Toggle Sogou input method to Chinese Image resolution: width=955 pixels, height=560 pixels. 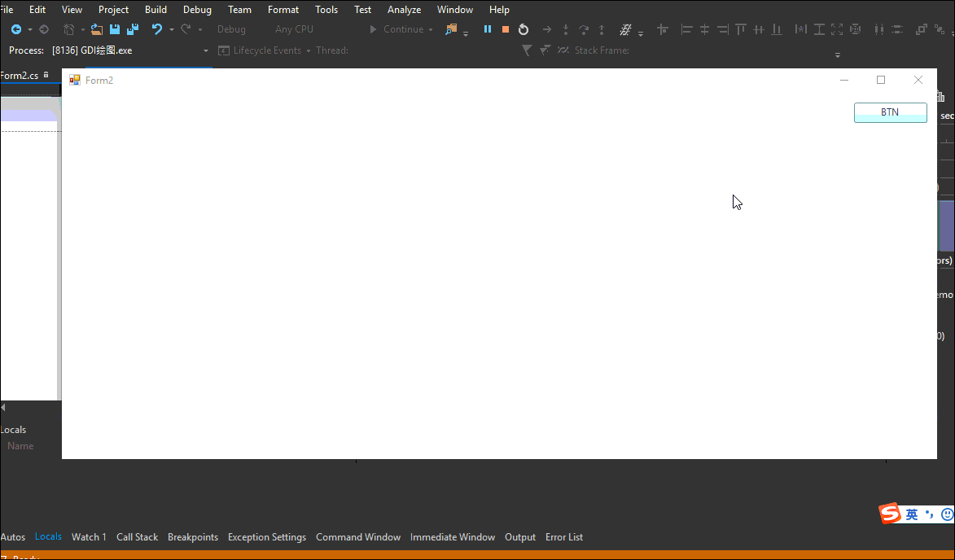912,514
